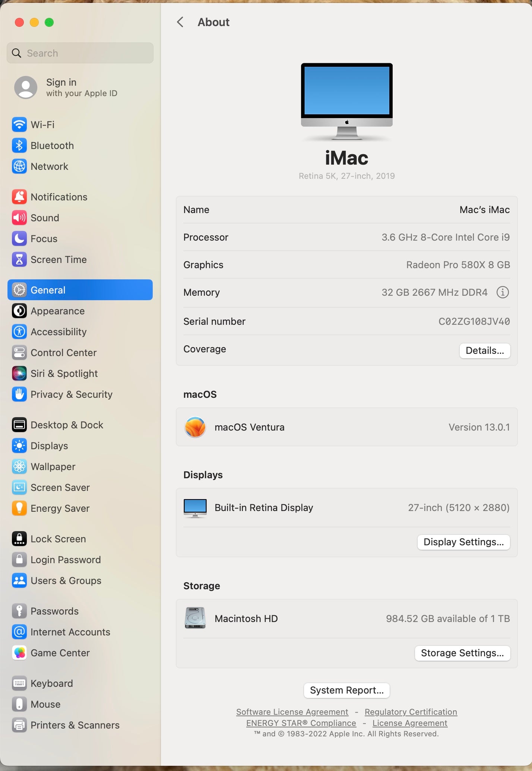The image size is (532, 771).
Task: Open Wi-Fi settings icon
Action: point(19,125)
